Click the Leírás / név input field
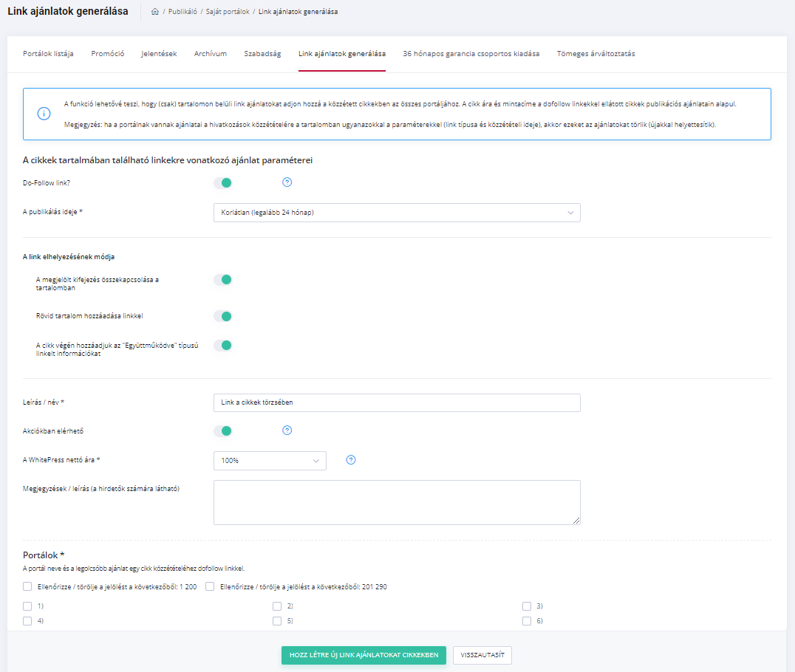 coord(397,403)
